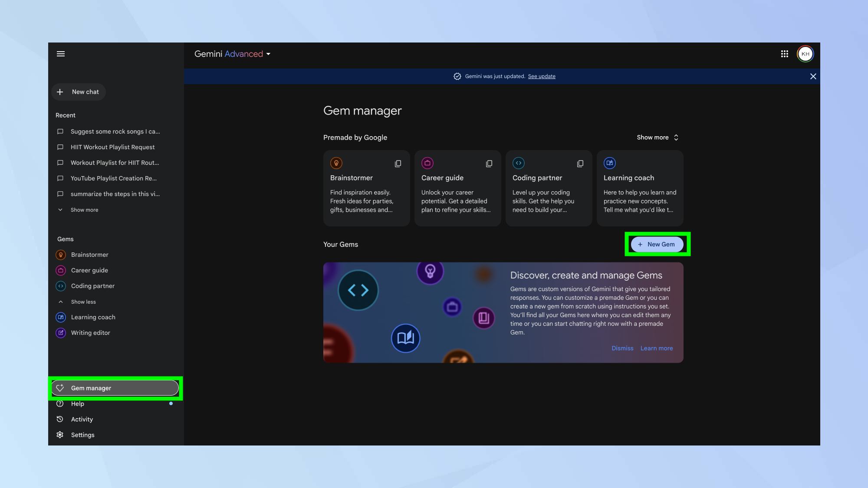Viewport: 868px width, 488px height.
Task: Click the Activity history icon
Action: pyautogui.click(x=59, y=419)
